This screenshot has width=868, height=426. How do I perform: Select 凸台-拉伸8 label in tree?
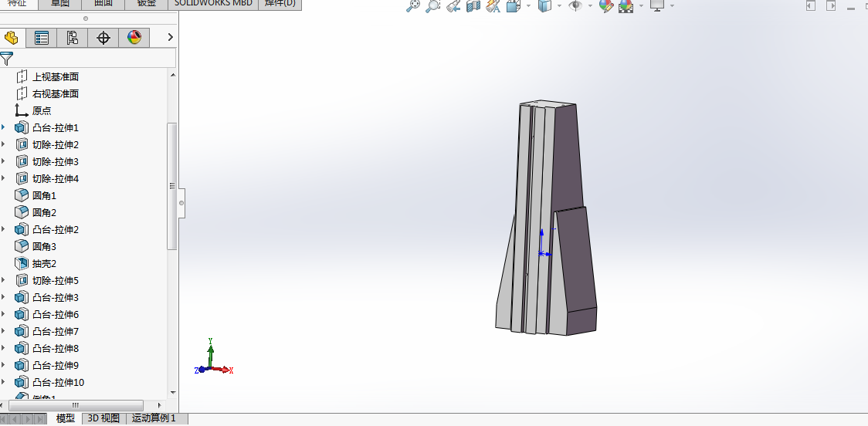(56, 349)
